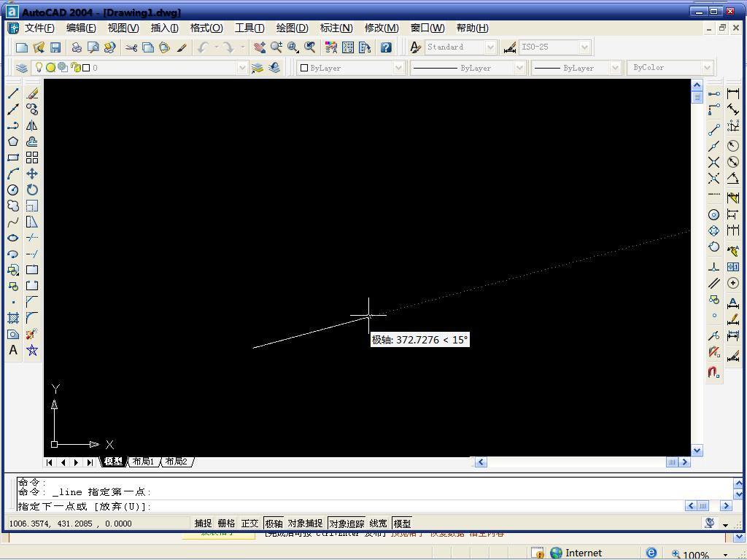This screenshot has width=747, height=560.
Task: Click the Save icon in the toolbar
Action: point(55,47)
